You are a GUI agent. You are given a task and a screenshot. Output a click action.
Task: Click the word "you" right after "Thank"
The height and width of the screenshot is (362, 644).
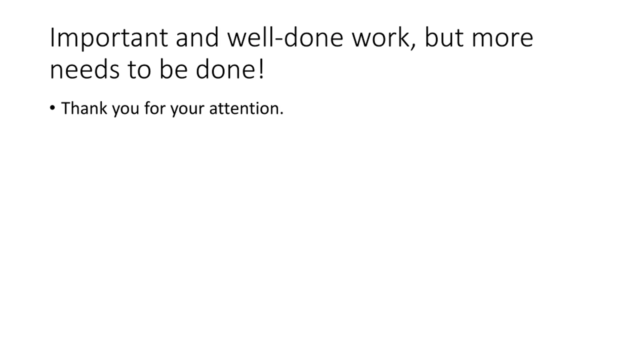pos(126,110)
